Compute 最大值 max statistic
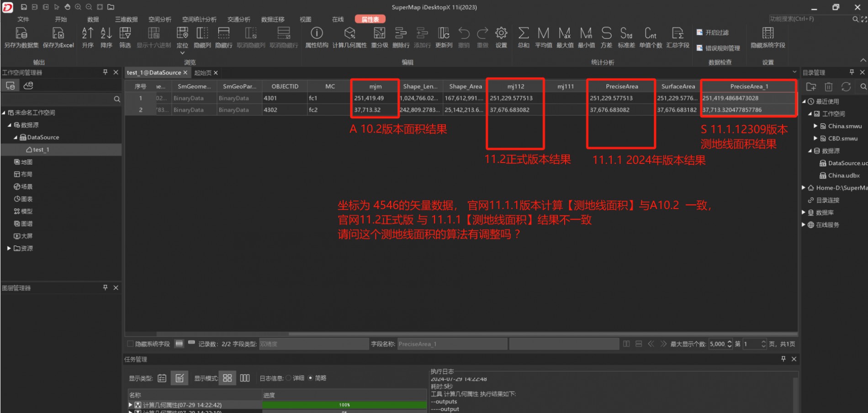Image resolution: width=868 pixels, height=413 pixels. [x=565, y=37]
